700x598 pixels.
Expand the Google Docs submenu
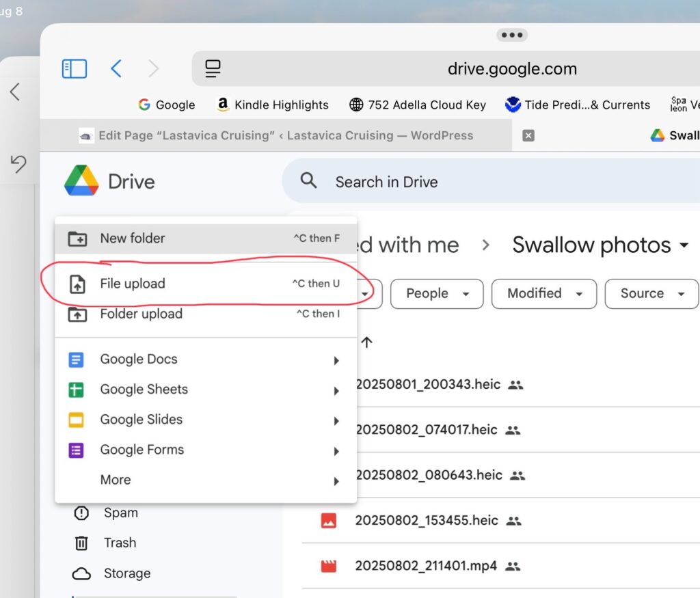point(206,359)
